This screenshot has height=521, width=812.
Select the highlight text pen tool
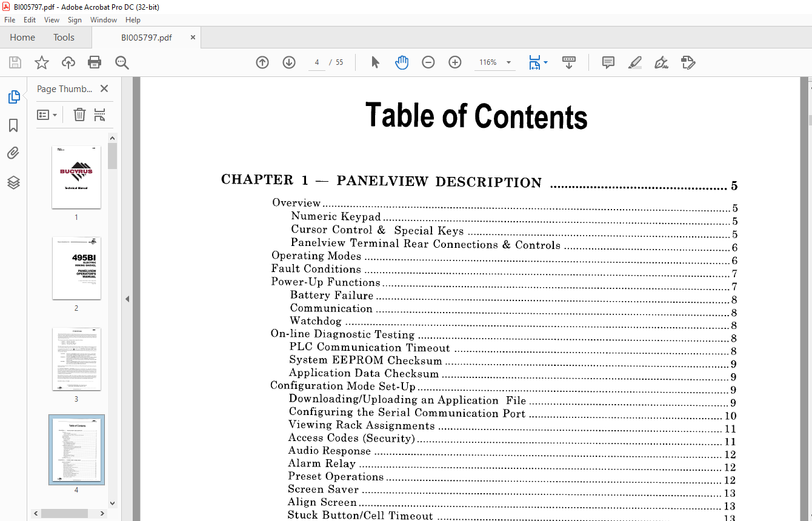point(635,62)
